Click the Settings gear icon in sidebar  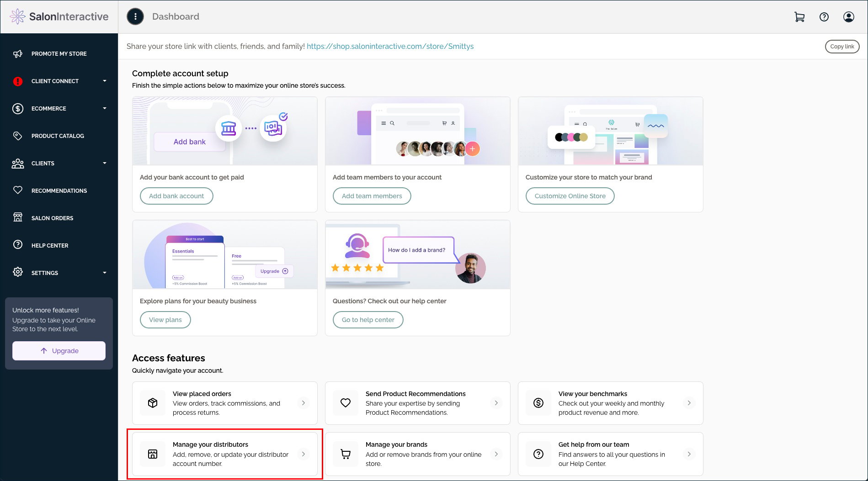pyautogui.click(x=18, y=272)
